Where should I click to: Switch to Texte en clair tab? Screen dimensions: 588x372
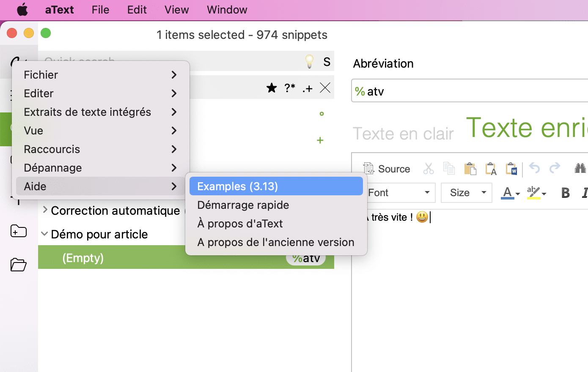(403, 134)
